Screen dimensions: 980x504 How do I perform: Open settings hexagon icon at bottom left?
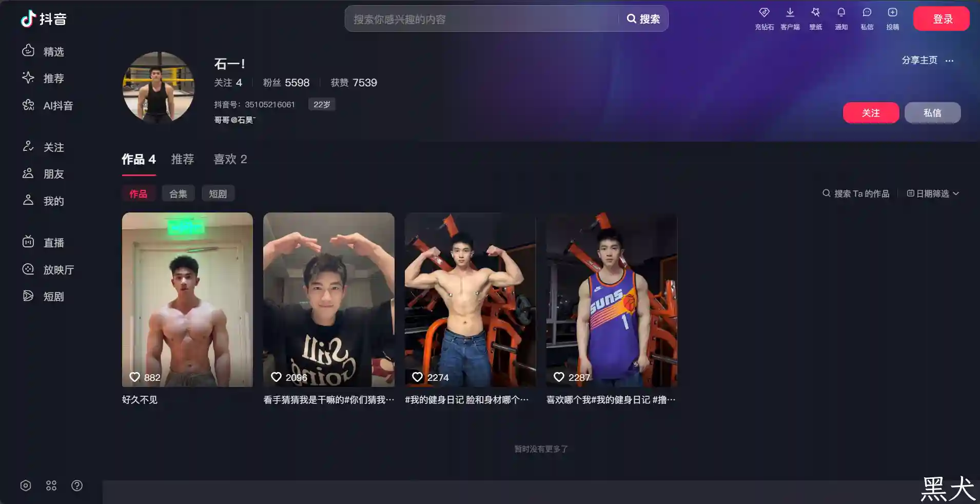coord(26,486)
